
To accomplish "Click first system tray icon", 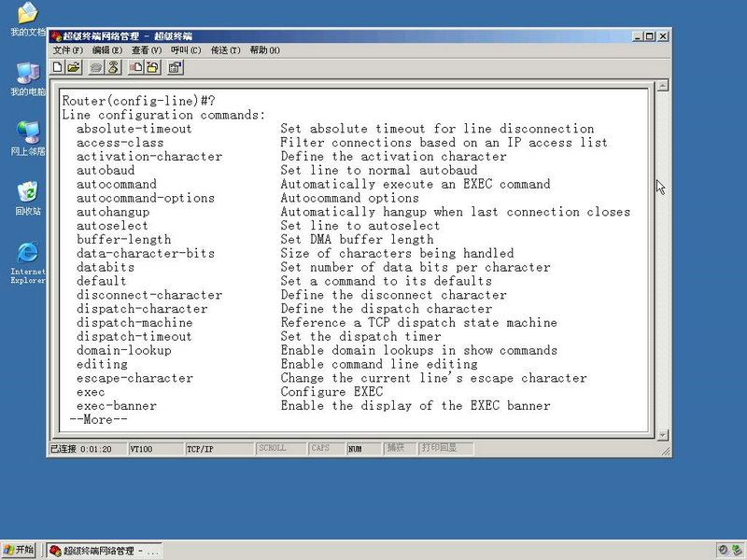I will tap(723, 550).
